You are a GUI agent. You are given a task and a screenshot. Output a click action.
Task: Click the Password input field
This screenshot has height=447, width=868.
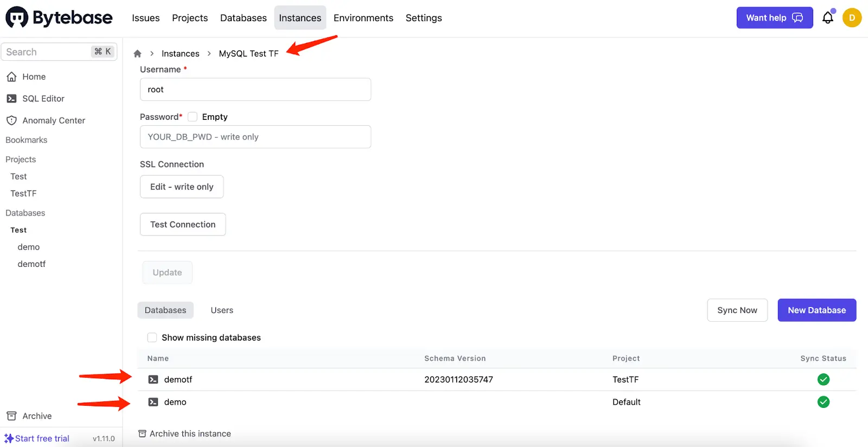(256, 137)
